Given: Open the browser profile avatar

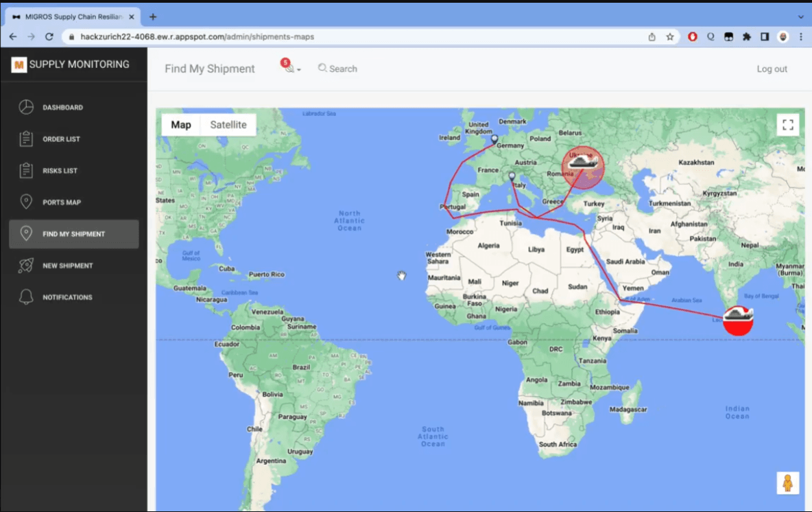Looking at the screenshot, I should (x=783, y=37).
